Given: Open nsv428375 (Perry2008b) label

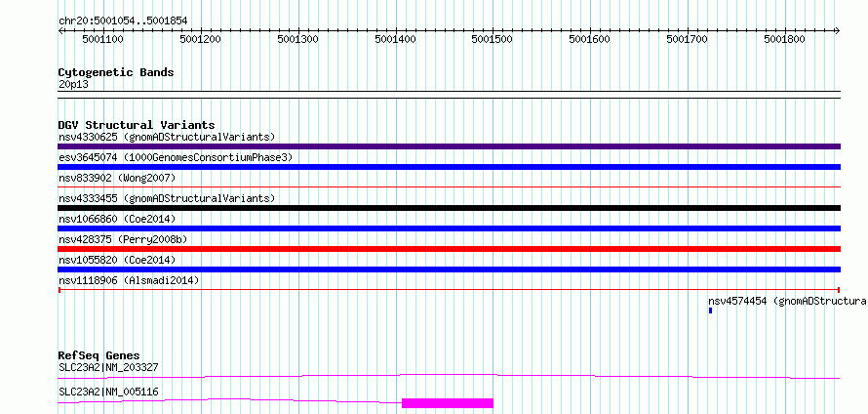Looking at the screenshot, I should (x=123, y=239).
